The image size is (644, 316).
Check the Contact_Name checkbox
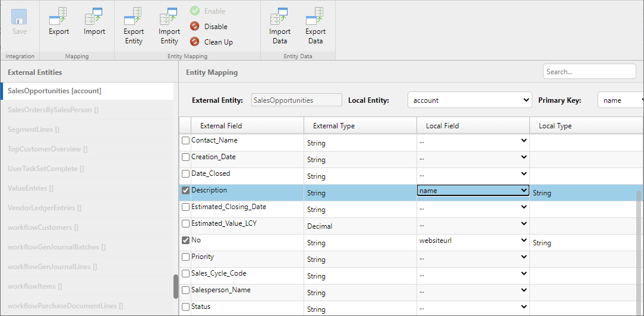186,141
